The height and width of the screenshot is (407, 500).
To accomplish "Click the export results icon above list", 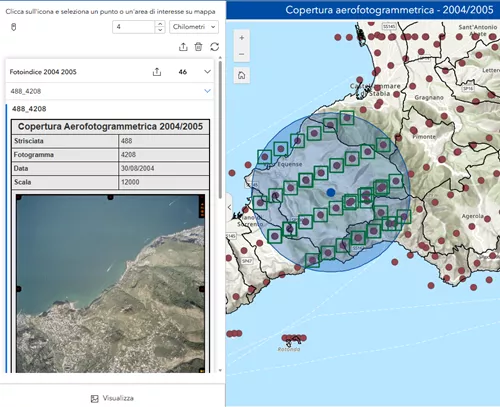I will 183,47.
